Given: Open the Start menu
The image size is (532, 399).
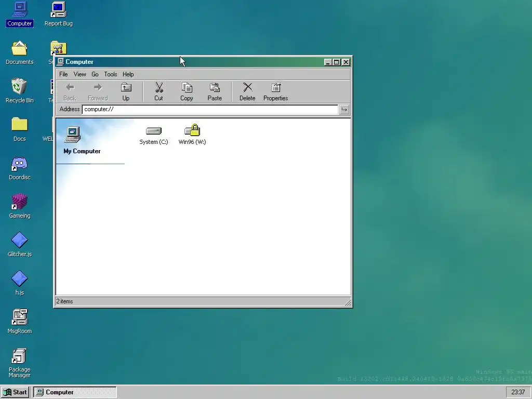Looking at the screenshot, I should 15,392.
